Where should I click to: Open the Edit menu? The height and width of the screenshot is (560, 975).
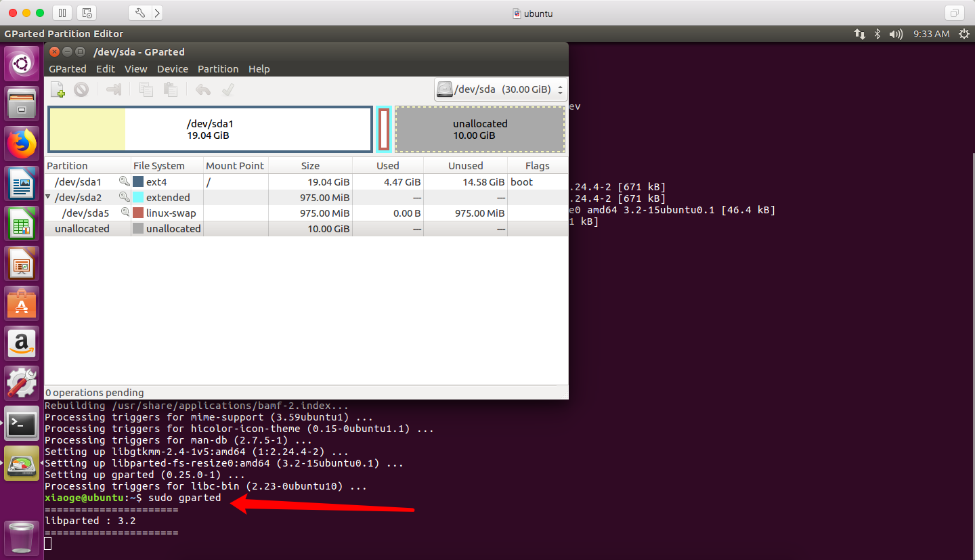106,69
